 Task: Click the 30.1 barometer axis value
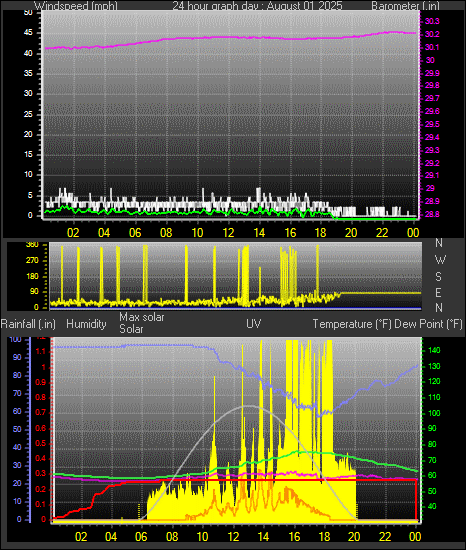(432, 47)
